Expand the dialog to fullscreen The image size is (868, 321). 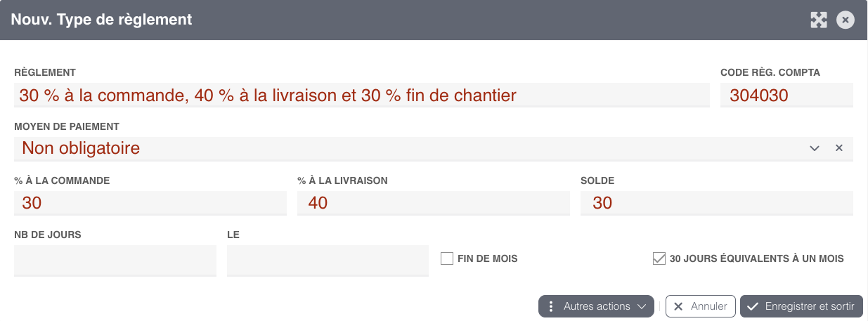pos(819,20)
